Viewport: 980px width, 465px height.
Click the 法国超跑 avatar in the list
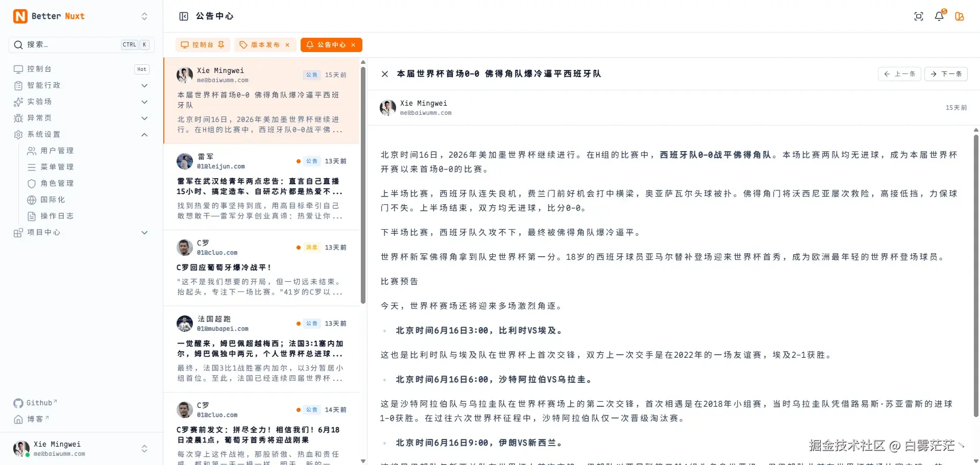pyautogui.click(x=185, y=324)
